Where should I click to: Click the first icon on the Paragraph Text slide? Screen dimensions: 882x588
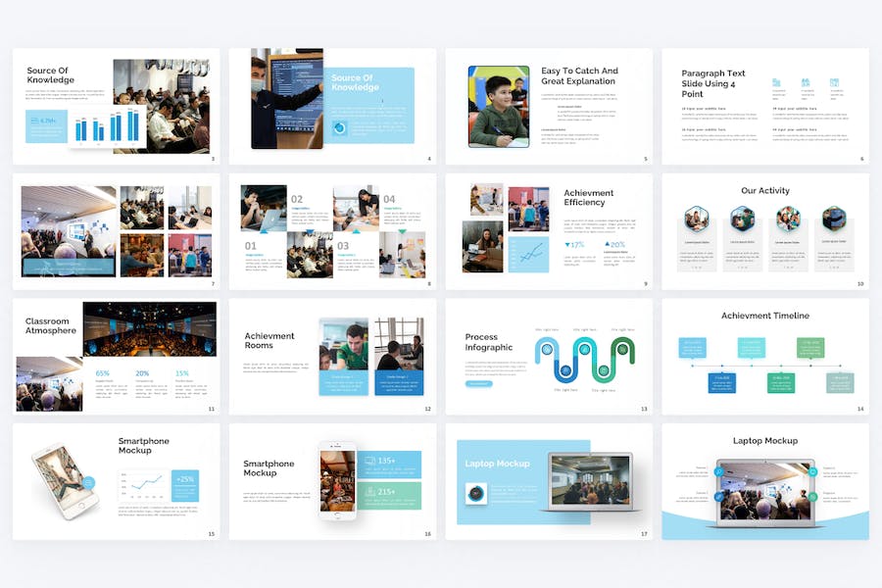tap(776, 83)
